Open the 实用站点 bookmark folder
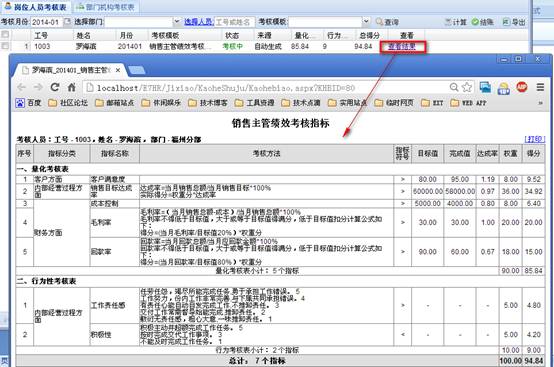 [x=347, y=103]
